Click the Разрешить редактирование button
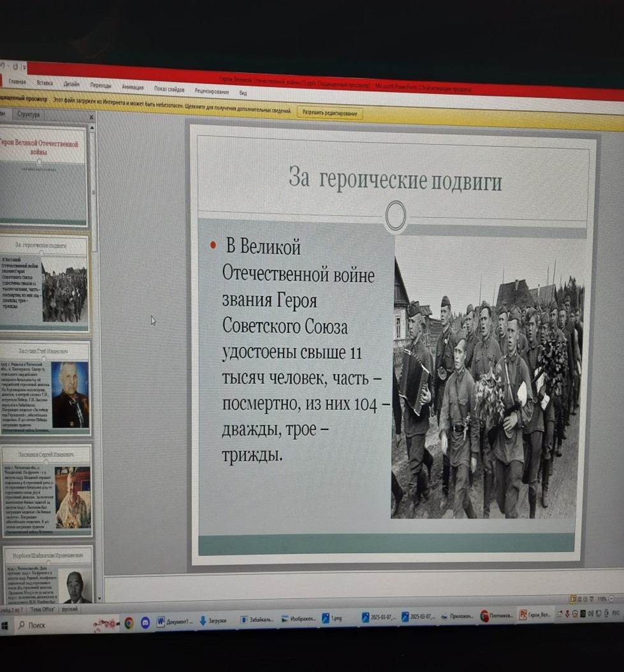624x672 pixels. click(x=330, y=113)
